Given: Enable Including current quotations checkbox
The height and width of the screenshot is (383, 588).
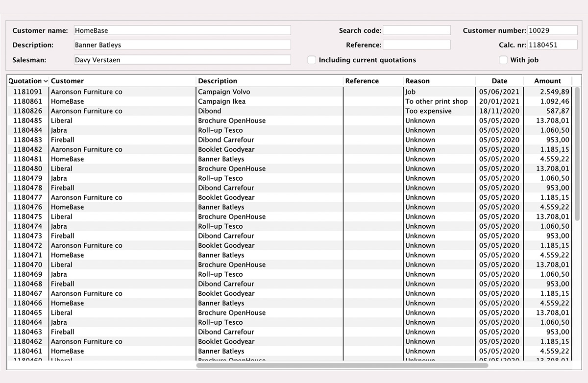Looking at the screenshot, I should 312,60.
